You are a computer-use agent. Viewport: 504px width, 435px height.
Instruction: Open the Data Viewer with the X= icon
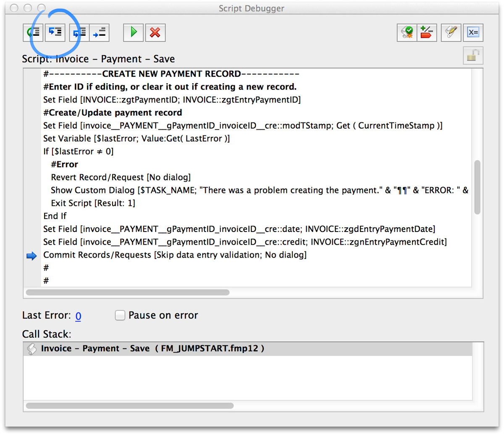point(473,32)
